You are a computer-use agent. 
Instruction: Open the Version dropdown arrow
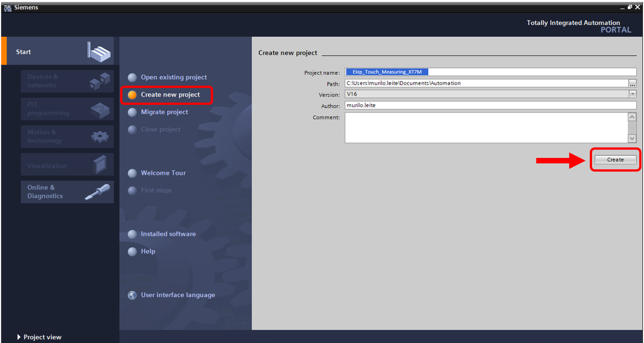pyautogui.click(x=632, y=94)
